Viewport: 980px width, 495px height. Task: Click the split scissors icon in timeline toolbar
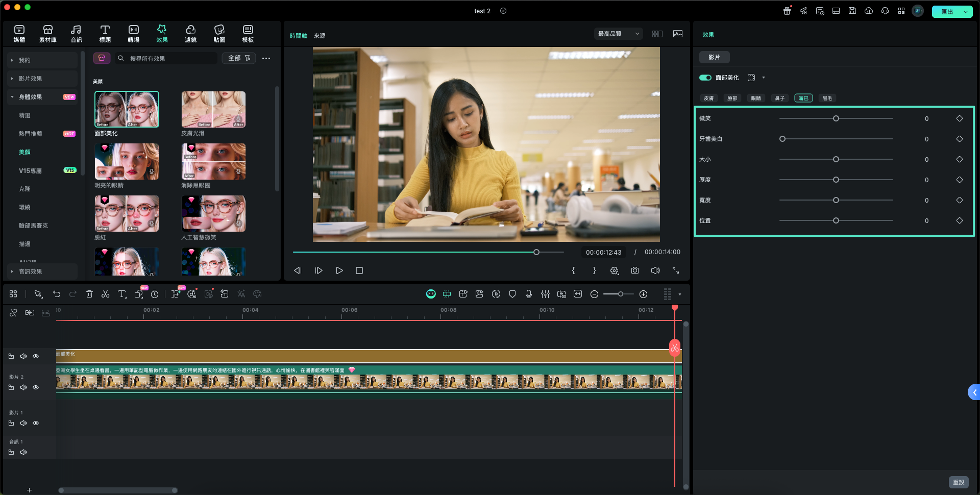[105, 294]
